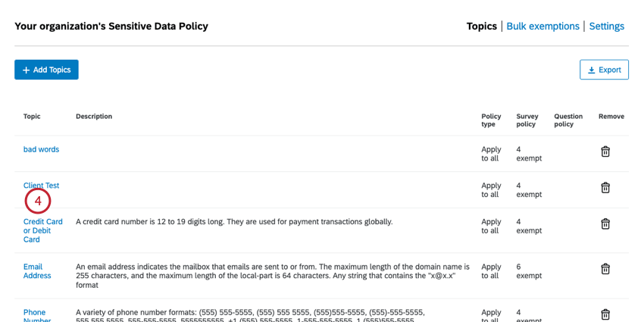Delete the bad words topic trash icon
The image size is (644, 322).
pos(605,152)
